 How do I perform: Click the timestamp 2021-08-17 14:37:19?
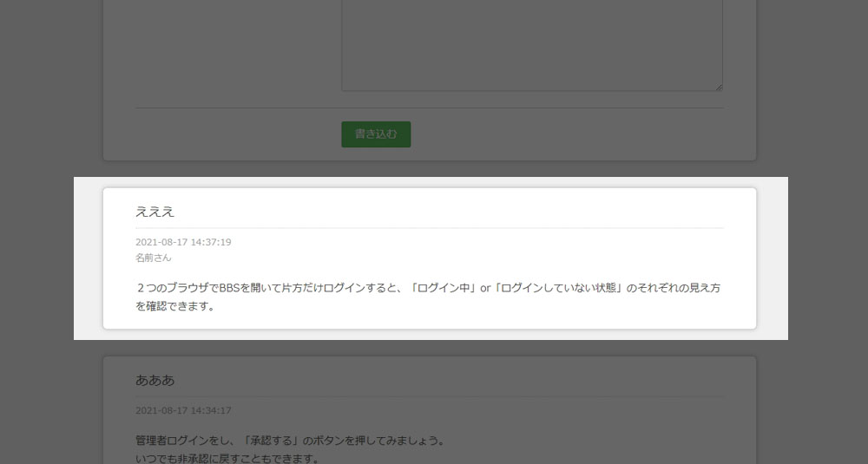(x=183, y=242)
